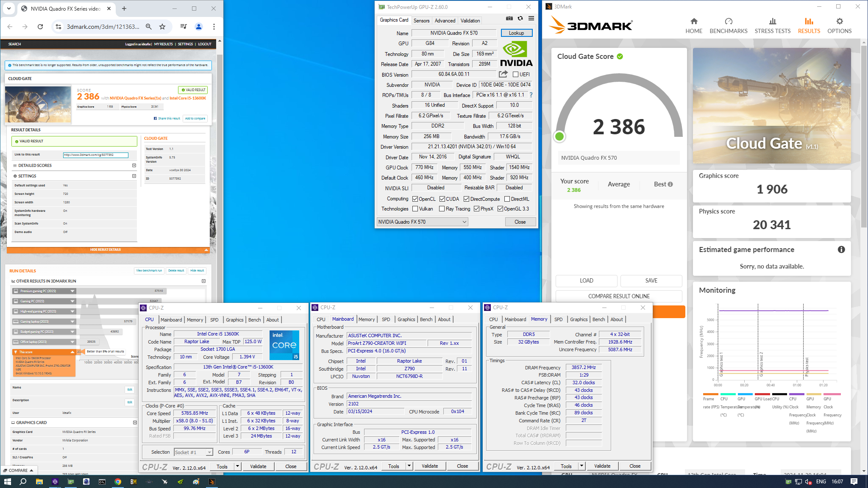Toggle the OpenCL checkbox
The width and height of the screenshot is (868, 488).
pyautogui.click(x=415, y=199)
